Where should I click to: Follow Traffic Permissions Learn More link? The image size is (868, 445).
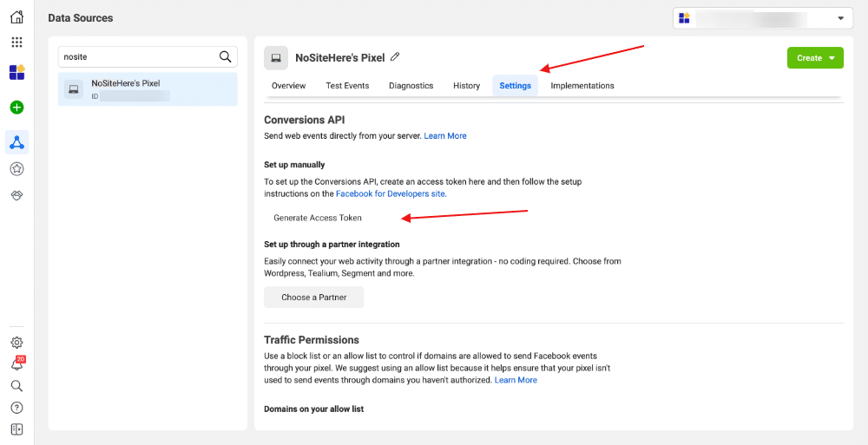click(x=516, y=380)
